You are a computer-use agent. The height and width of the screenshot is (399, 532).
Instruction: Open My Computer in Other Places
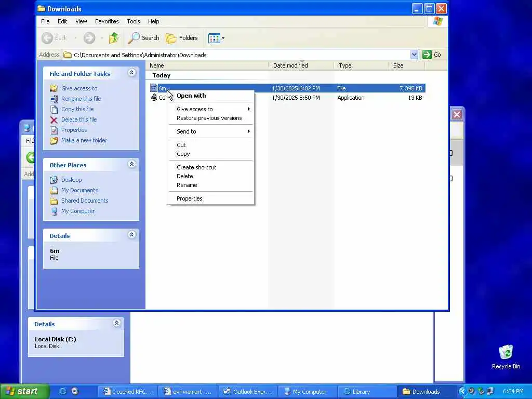click(x=78, y=211)
